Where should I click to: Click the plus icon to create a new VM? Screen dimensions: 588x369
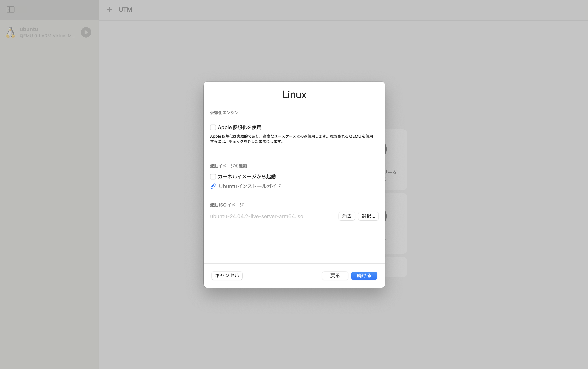tap(109, 9)
